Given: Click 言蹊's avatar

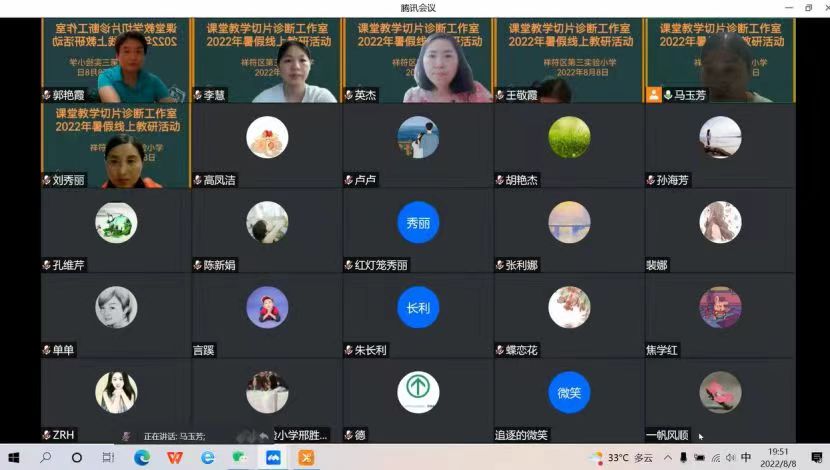Looking at the screenshot, I should pos(267,308).
